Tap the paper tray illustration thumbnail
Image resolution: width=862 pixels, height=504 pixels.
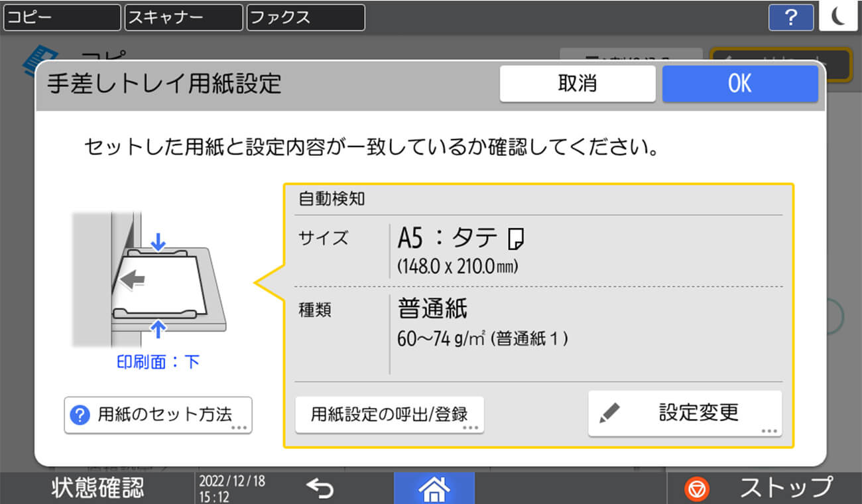[x=159, y=282]
